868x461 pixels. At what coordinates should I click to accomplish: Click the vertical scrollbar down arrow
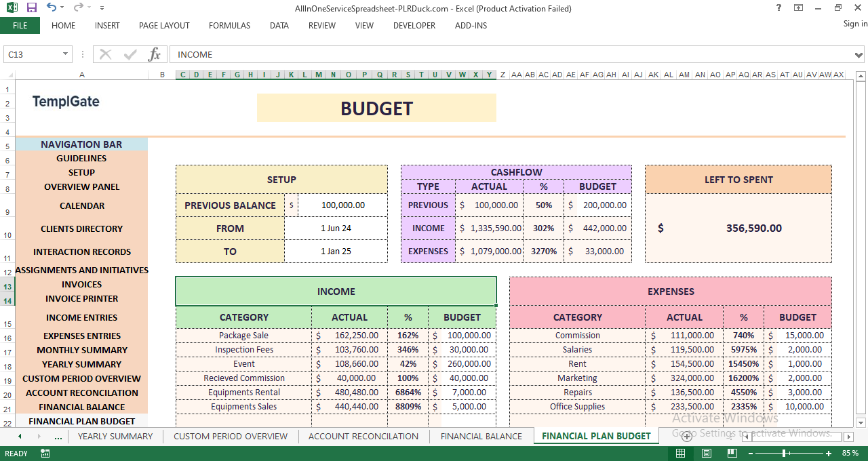point(862,423)
